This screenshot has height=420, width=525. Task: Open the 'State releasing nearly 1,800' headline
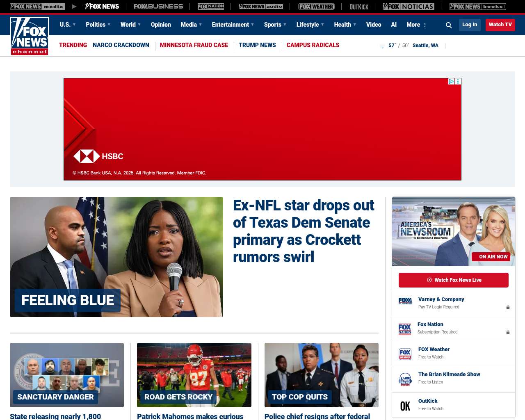pos(55,416)
